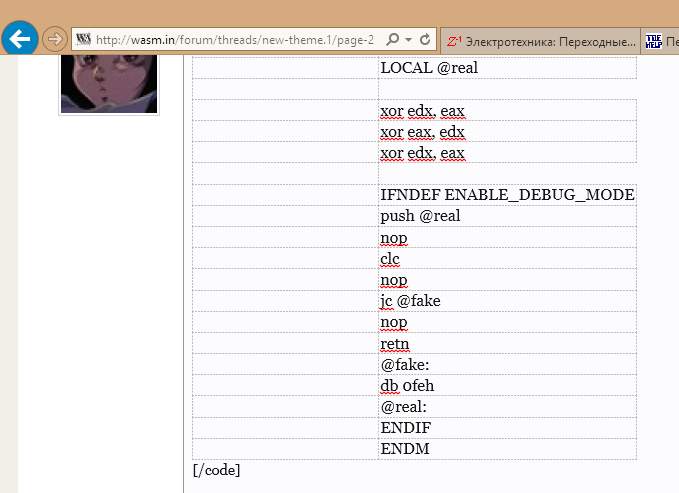Click the db 0feh code line
The image size is (679, 493).
pos(407,385)
